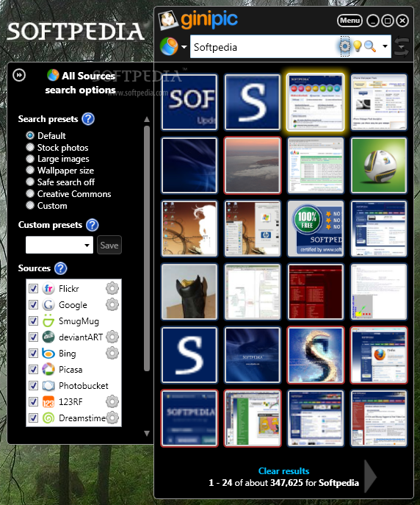This screenshot has height=505, width=420.
Task: Open the Firefox logo webpage thumbnail
Action: pos(379,354)
